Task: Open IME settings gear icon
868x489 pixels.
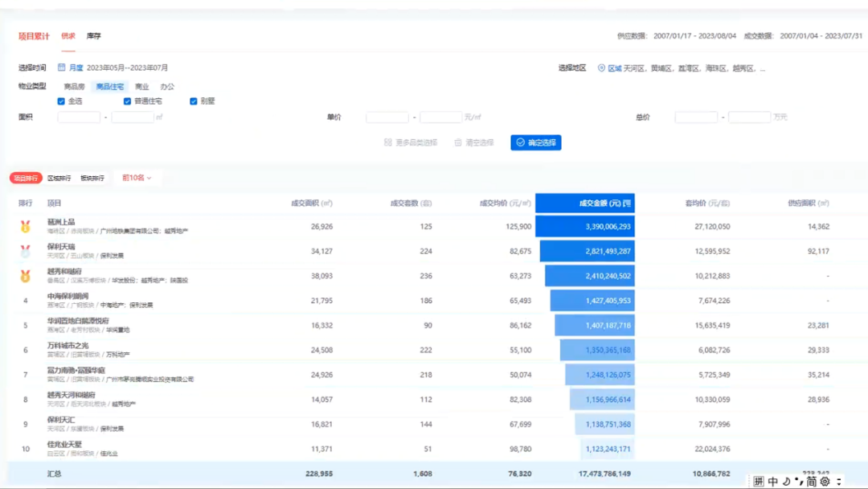Action: (825, 481)
